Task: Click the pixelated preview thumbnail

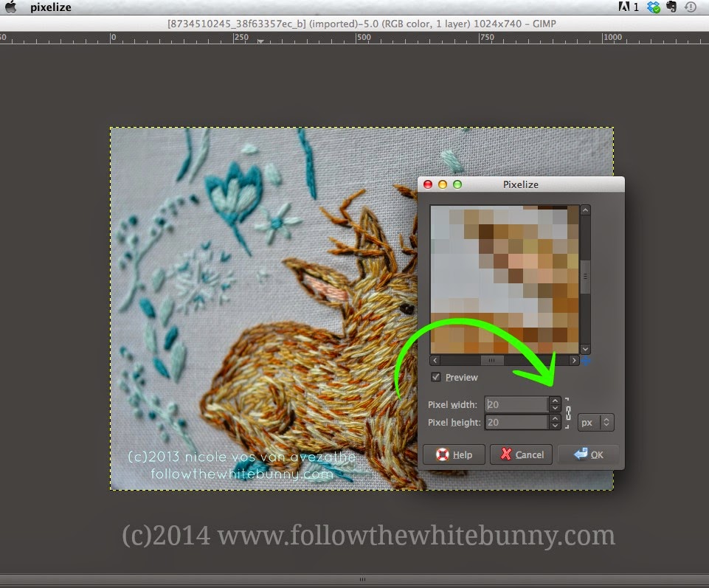Action: tap(504, 280)
